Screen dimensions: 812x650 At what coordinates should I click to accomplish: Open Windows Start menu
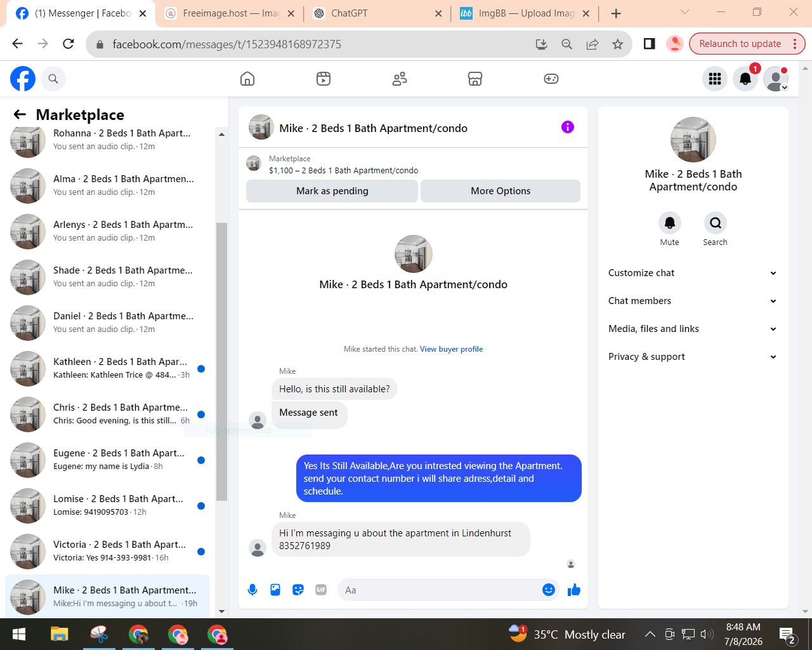click(x=19, y=634)
